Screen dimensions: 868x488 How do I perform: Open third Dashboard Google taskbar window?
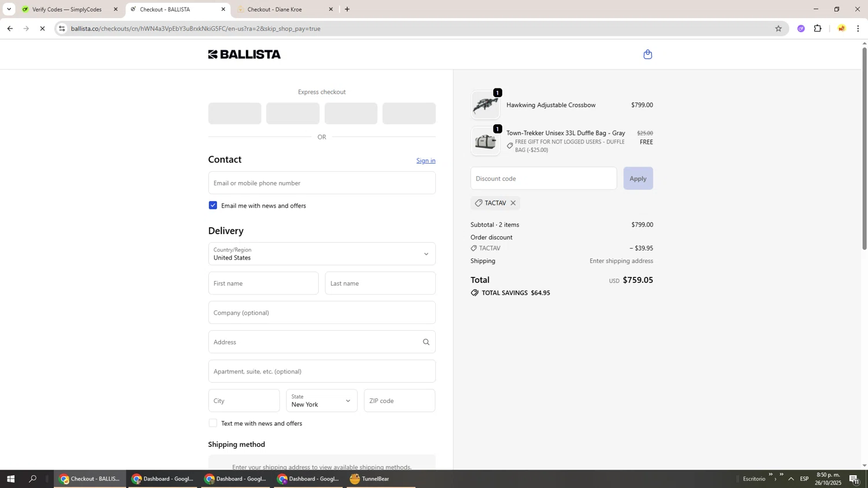(x=308, y=479)
